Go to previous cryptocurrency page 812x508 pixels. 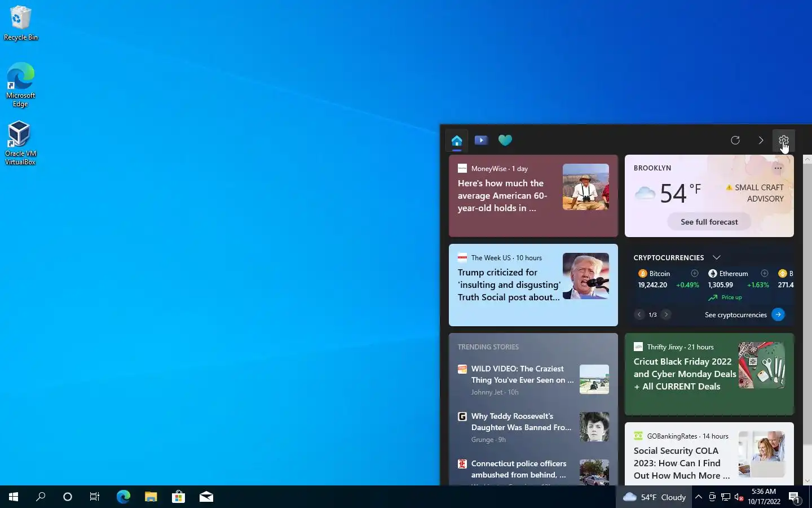click(639, 314)
